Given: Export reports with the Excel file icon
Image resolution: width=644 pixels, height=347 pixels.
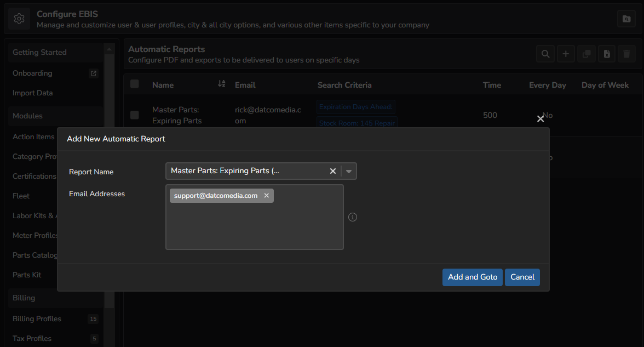Looking at the screenshot, I should coord(606,54).
